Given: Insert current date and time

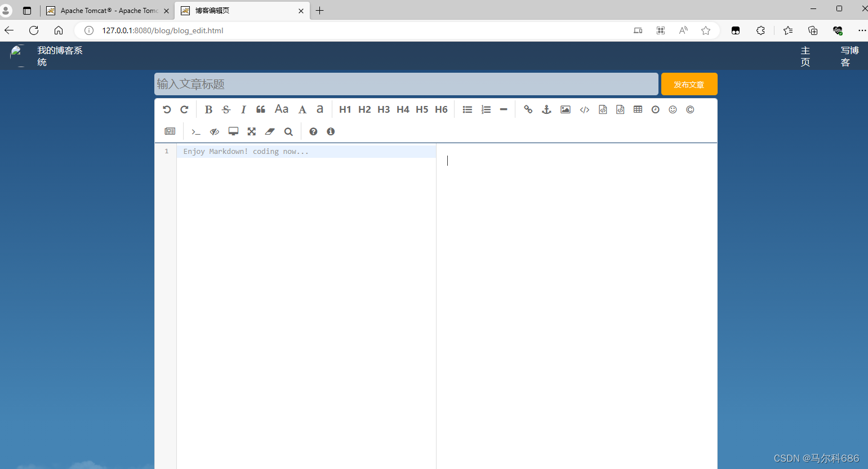Looking at the screenshot, I should coord(655,109).
